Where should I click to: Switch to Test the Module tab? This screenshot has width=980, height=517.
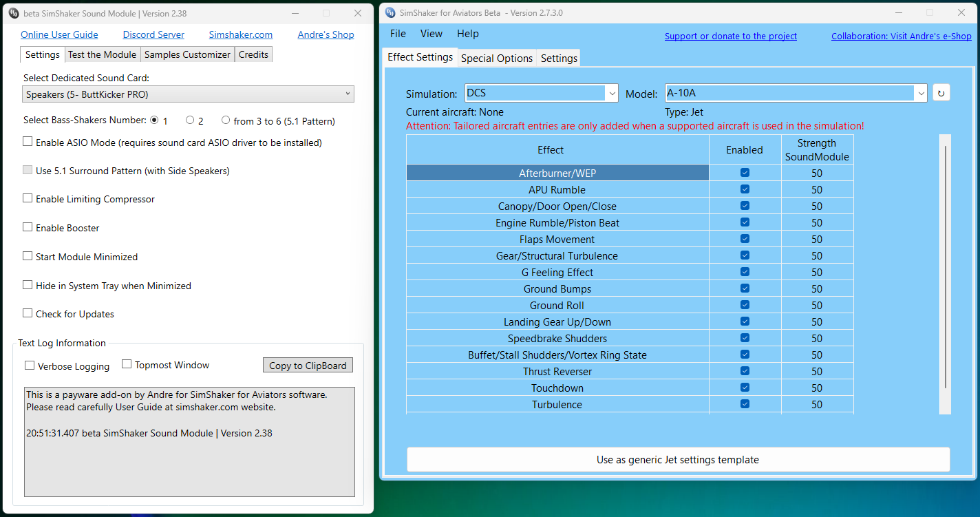103,54
